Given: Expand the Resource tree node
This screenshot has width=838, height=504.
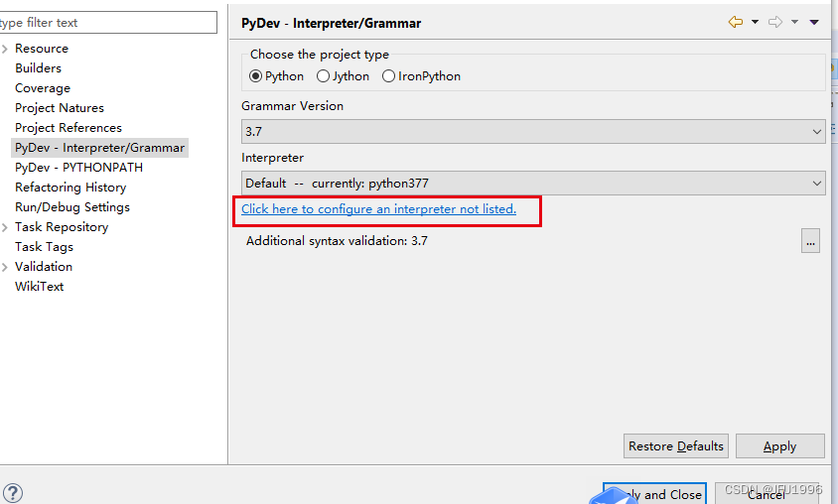Looking at the screenshot, I should click(x=5, y=50).
